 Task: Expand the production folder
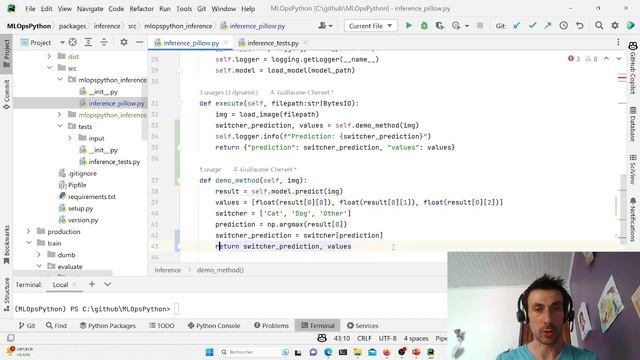tap(29, 231)
